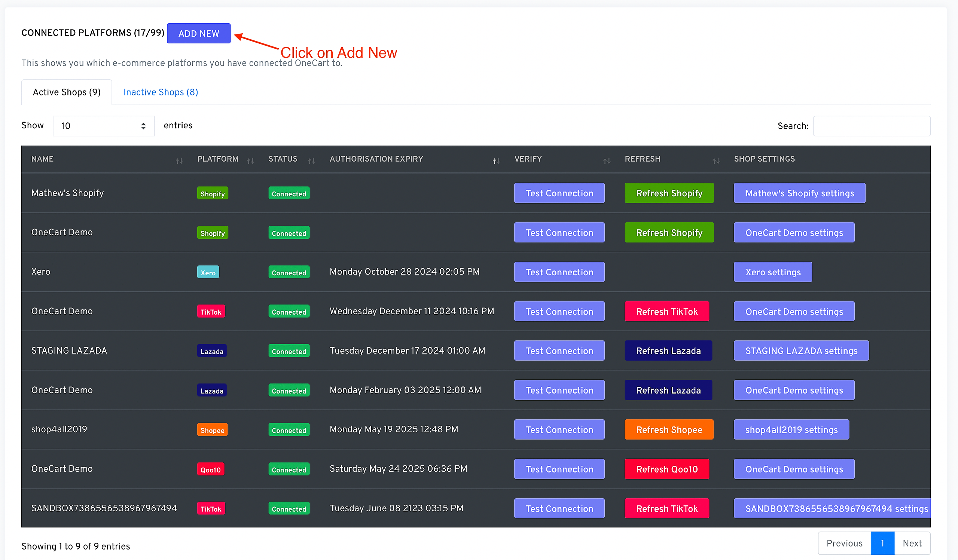Sort by Refresh column arrows
Viewport: 958px width, 560px height.
pos(716,161)
